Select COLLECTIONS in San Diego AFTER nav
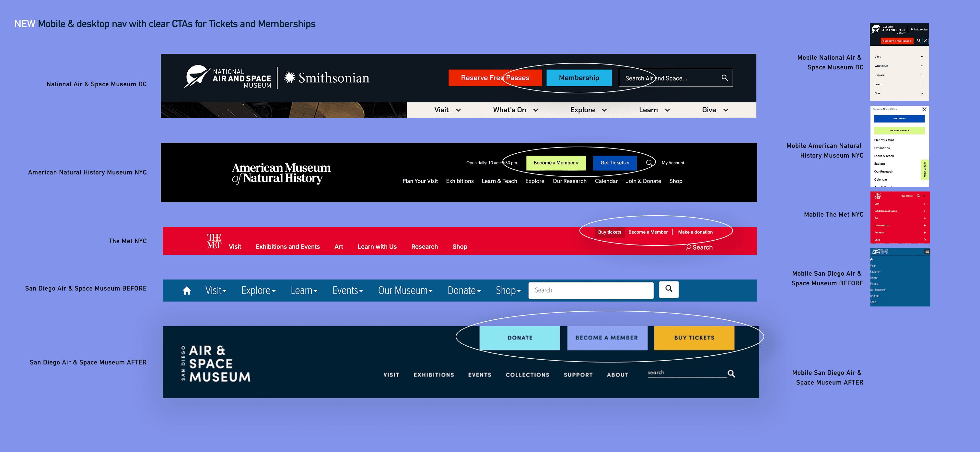The image size is (980, 452). pyautogui.click(x=527, y=375)
